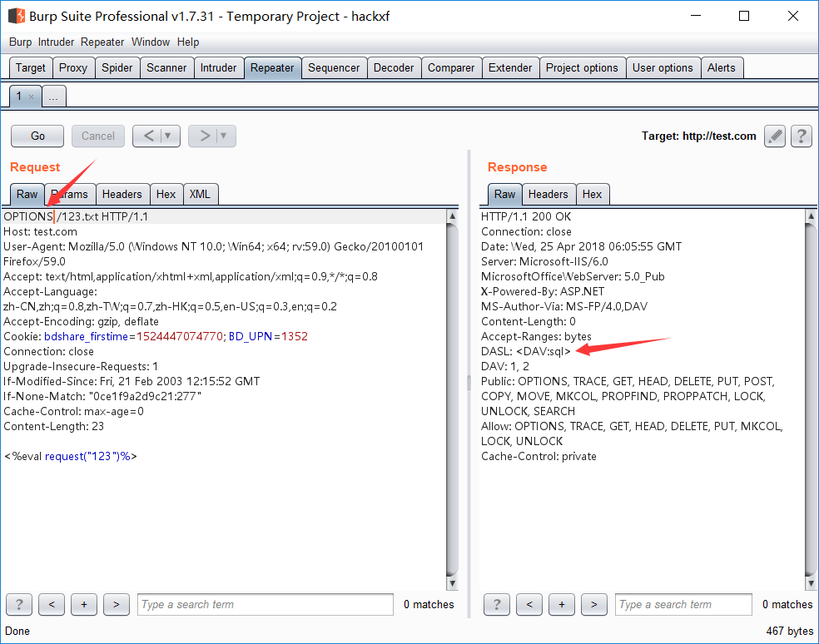
Task: Click the OPTIONS /123.txt request line
Action: coord(77,217)
